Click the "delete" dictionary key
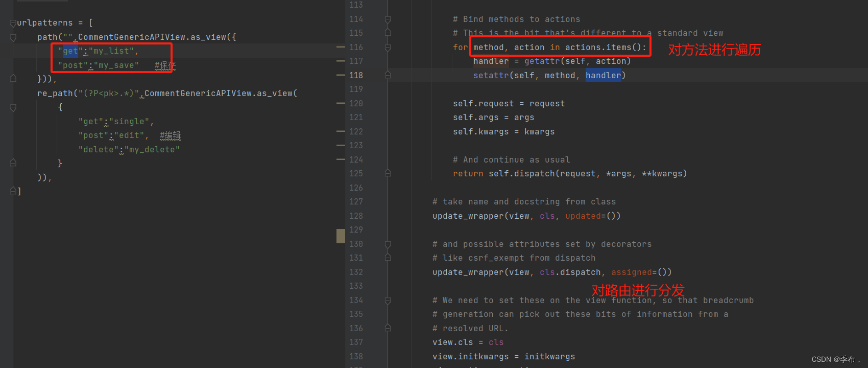This screenshot has height=368, width=868. [x=99, y=150]
